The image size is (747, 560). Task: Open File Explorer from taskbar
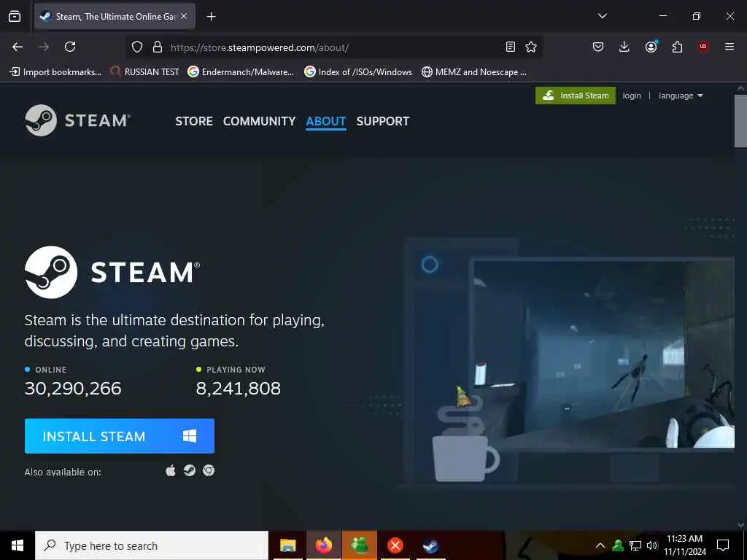point(287,545)
